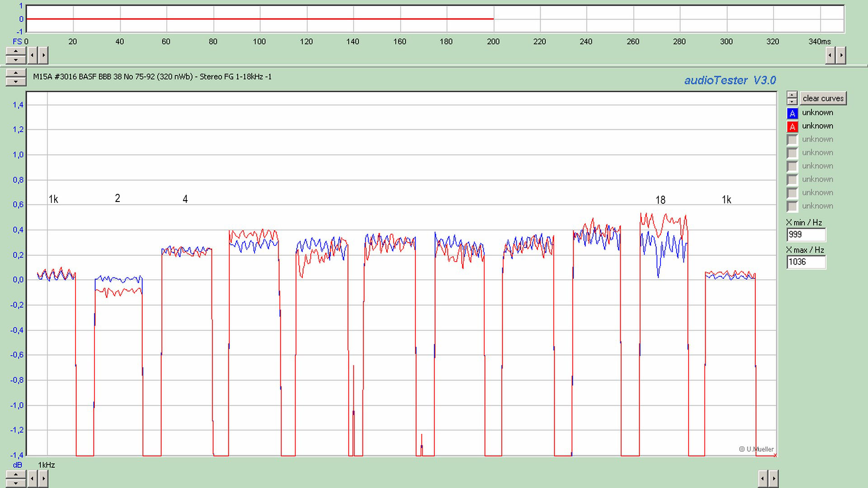Click up stepper next to M15A title
The width and height of the screenshot is (868, 488).
point(16,73)
